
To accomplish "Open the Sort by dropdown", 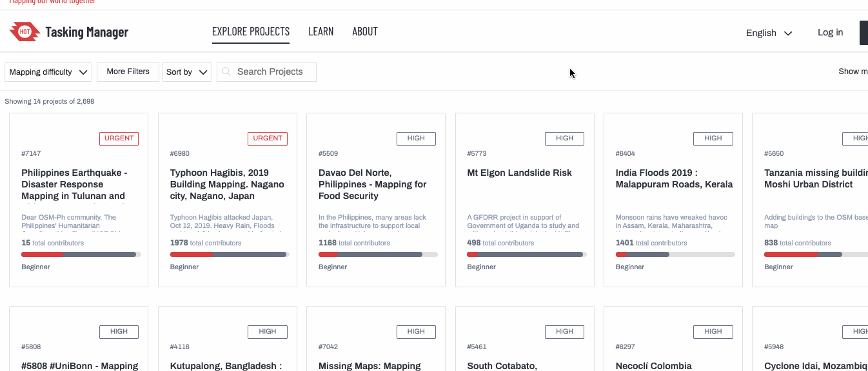I will pyautogui.click(x=187, y=72).
